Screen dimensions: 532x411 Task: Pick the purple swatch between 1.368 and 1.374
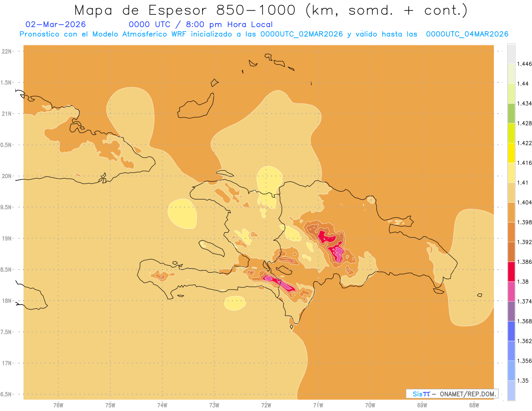click(x=511, y=311)
